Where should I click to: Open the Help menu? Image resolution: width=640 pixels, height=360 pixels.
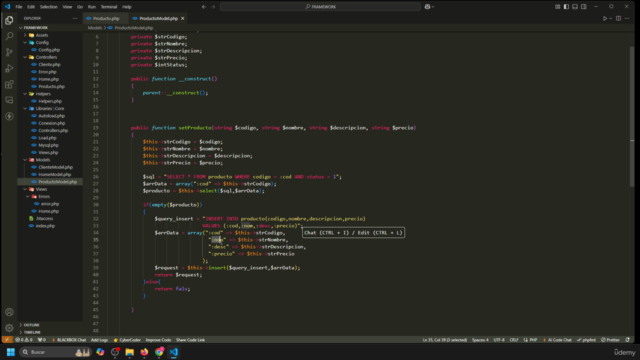pyautogui.click(x=127, y=7)
